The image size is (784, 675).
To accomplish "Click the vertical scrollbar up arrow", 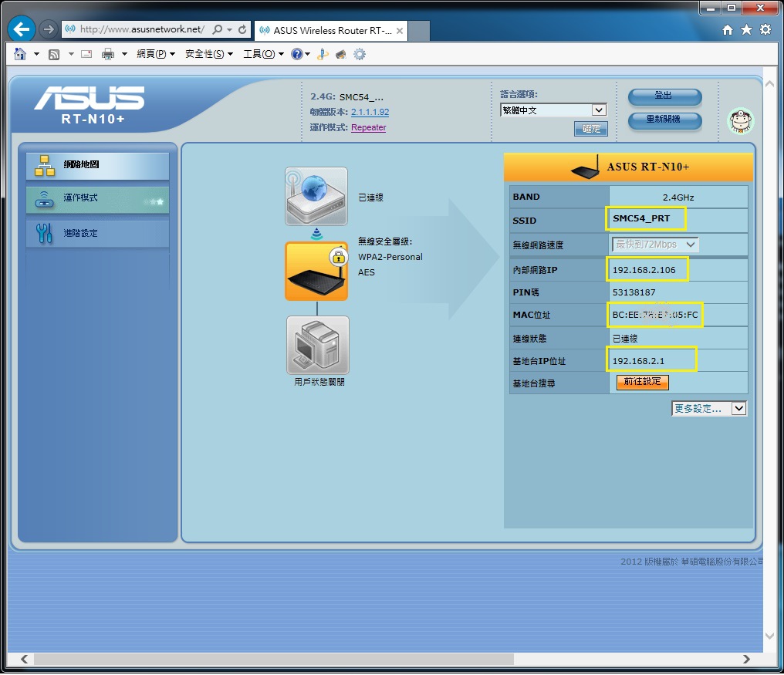I will point(770,83).
